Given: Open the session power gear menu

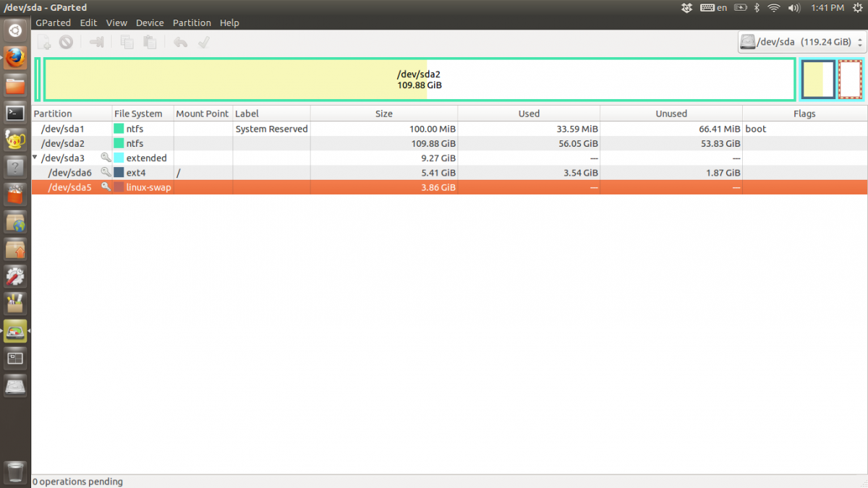Looking at the screenshot, I should (856, 8).
